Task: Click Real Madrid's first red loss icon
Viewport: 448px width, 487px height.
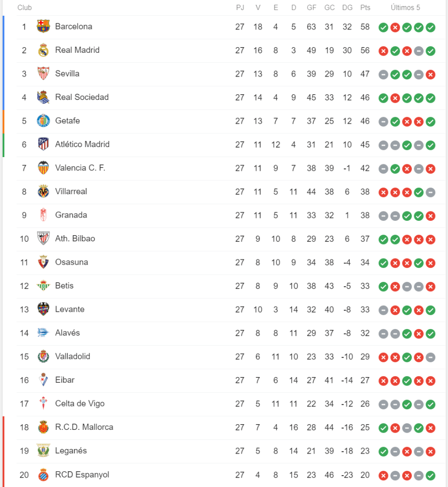Action: (x=383, y=50)
